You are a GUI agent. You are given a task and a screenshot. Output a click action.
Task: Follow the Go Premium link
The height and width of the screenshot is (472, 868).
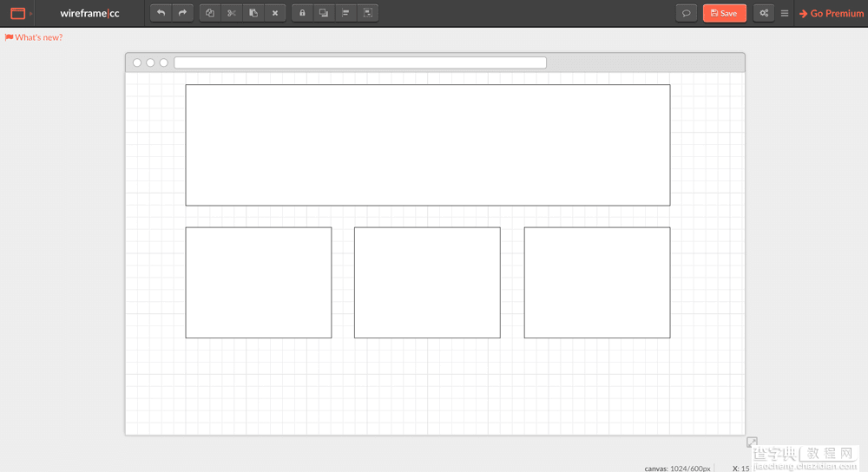(x=831, y=13)
